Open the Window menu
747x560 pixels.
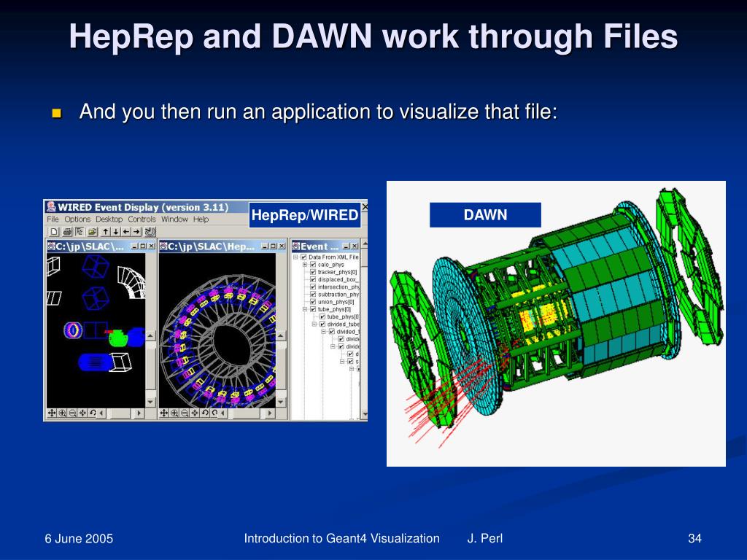174,219
